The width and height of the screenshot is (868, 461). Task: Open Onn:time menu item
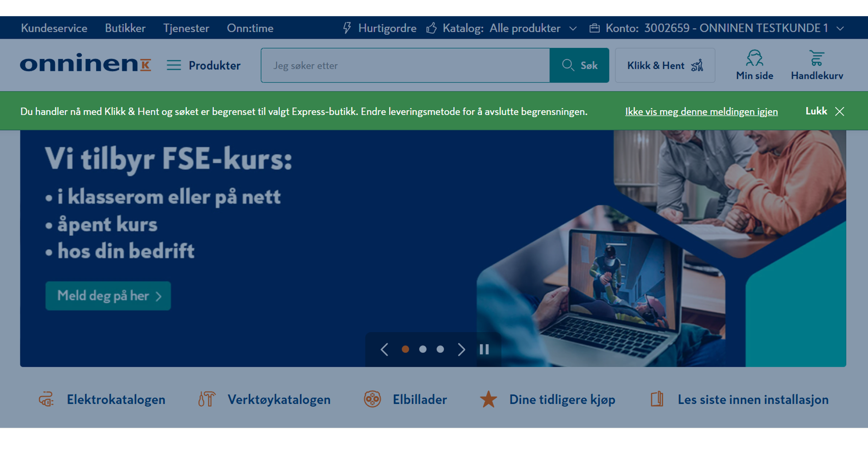pyautogui.click(x=250, y=28)
